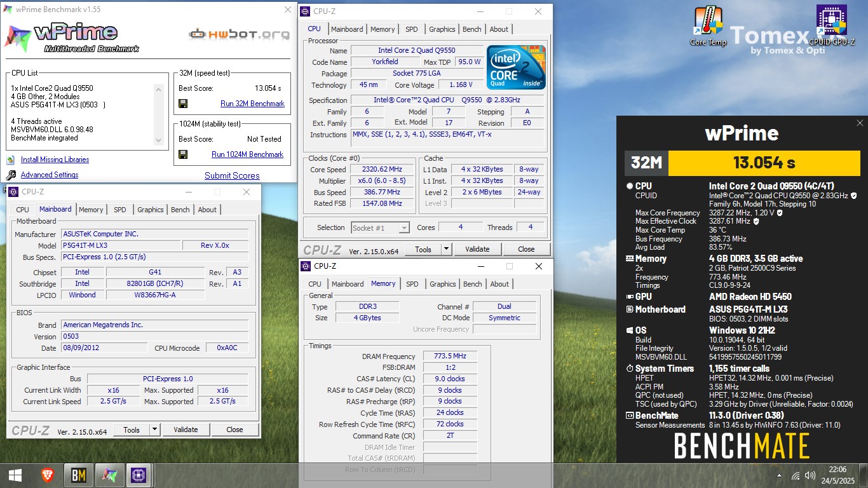Click the shield icon next to 3287.61 MHz in BenchMate
Viewport: 868px width, 488px height.
tap(756, 222)
